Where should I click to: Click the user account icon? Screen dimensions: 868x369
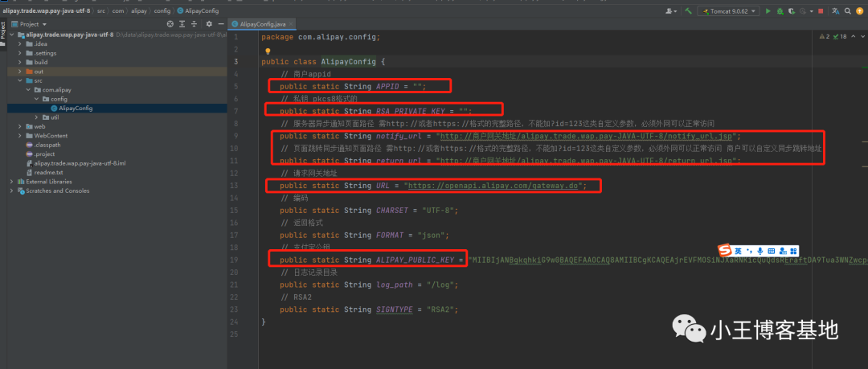click(671, 11)
